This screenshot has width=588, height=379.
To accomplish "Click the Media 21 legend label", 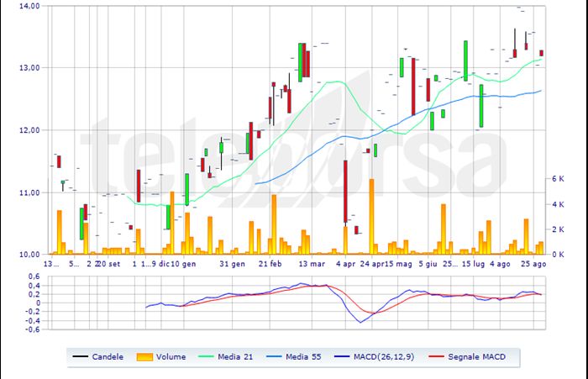I will [235, 357].
